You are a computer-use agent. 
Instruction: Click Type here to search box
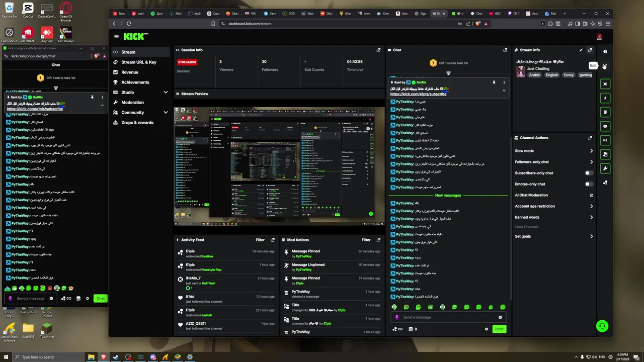(x=48, y=357)
